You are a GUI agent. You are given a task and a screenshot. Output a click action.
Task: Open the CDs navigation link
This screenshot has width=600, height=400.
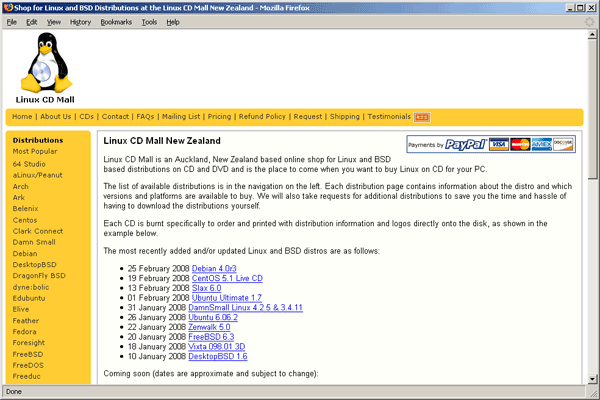coord(86,116)
